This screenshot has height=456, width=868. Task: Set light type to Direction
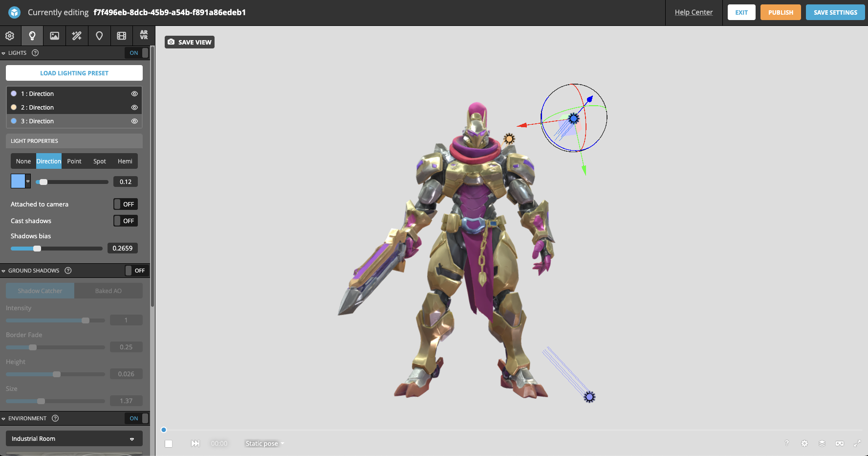[x=49, y=161]
